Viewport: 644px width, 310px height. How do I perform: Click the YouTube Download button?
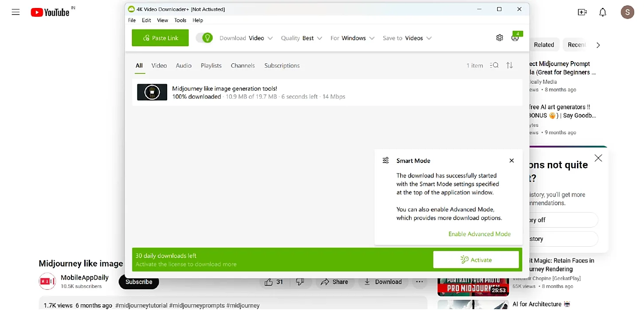point(383,282)
